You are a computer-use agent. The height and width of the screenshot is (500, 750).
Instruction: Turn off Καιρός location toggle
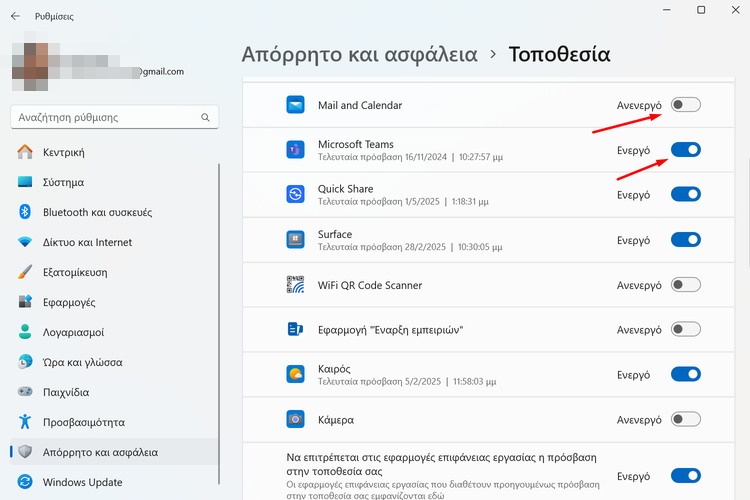tap(685, 374)
